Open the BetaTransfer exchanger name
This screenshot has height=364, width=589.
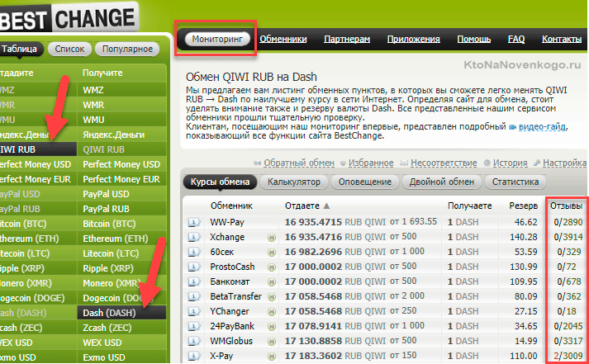click(x=236, y=296)
